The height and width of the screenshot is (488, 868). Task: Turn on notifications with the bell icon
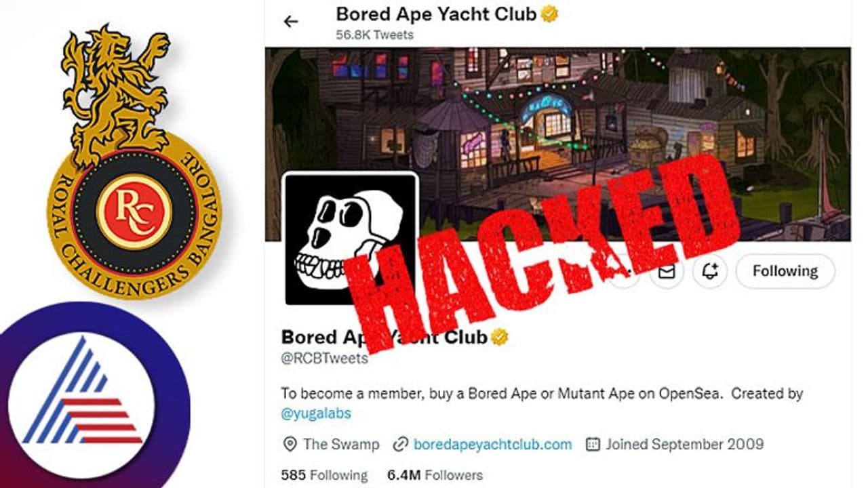pyautogui.click(x=710, y=271)
